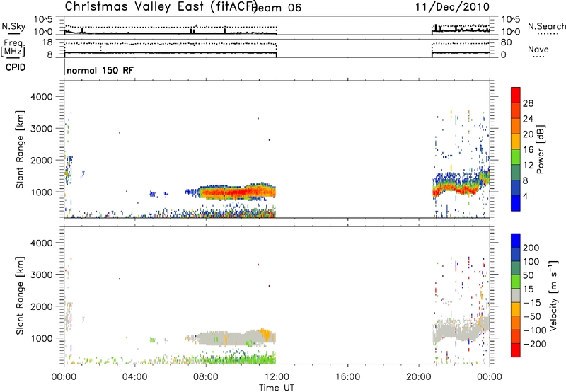
Task: Click the 3000 tick on velocity panel
Action: pyautogui.click(x=41, y=275)
